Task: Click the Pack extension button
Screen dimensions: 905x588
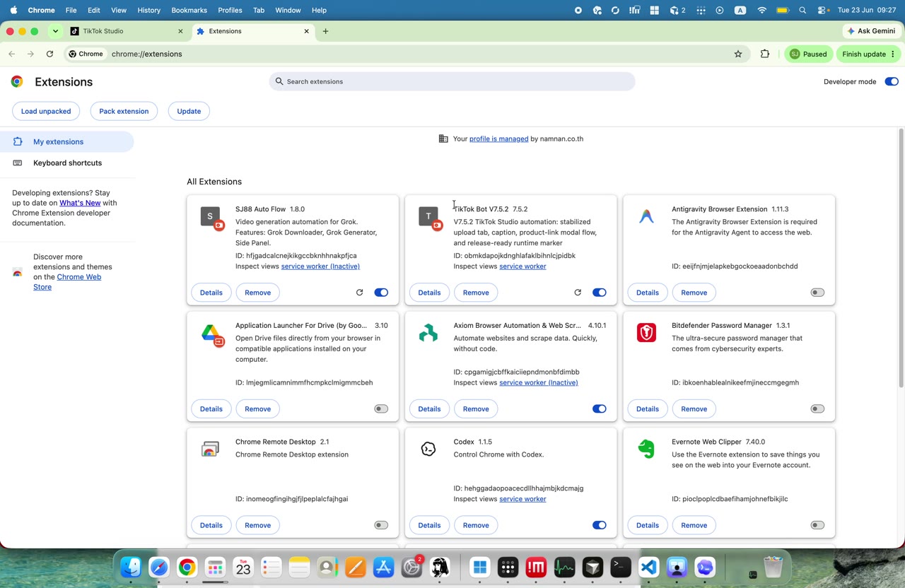Action: 124,111
